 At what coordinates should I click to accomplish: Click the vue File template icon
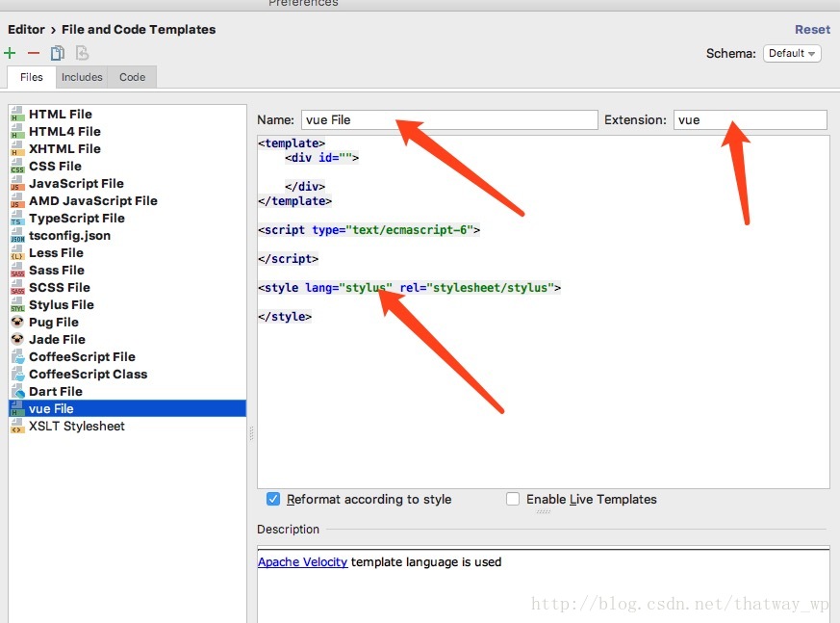click(17, 408)
